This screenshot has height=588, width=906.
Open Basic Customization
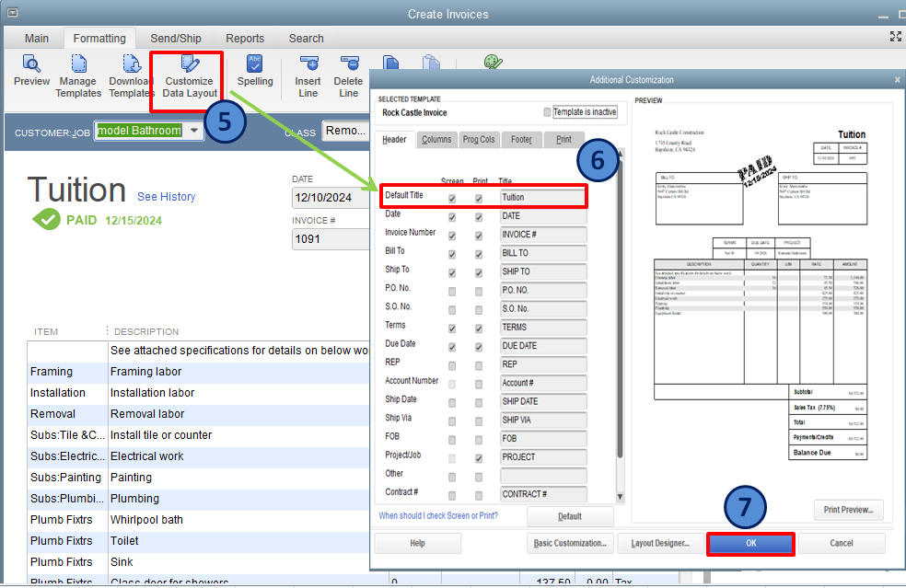click(570, 544)
